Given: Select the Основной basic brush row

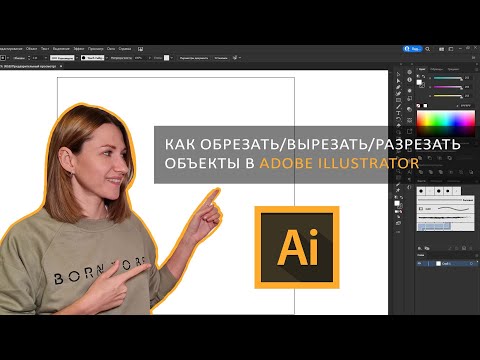Looking at the screenshot, I should [x=445, y=200].
